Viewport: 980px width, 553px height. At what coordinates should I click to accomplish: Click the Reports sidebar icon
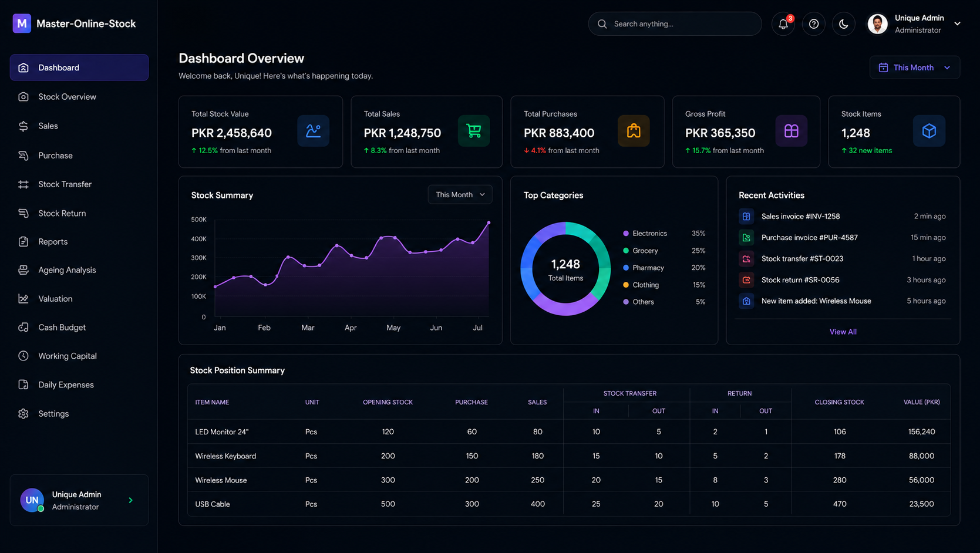[x=23, y=241]
